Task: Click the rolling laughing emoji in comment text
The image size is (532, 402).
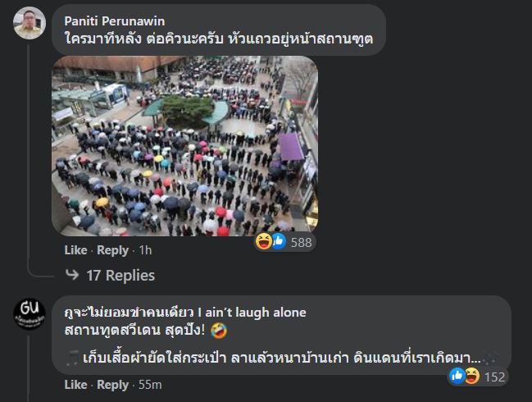Action: tap(219, 330)
